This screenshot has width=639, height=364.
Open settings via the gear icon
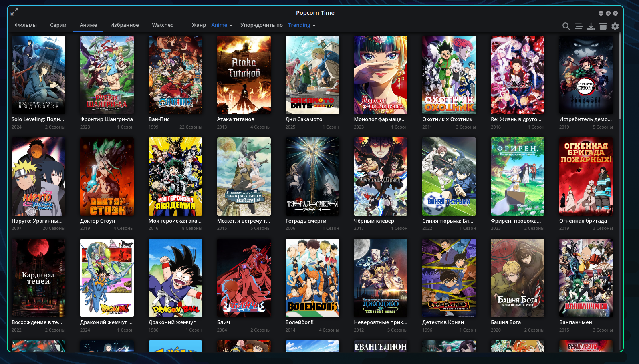(615, 26)
